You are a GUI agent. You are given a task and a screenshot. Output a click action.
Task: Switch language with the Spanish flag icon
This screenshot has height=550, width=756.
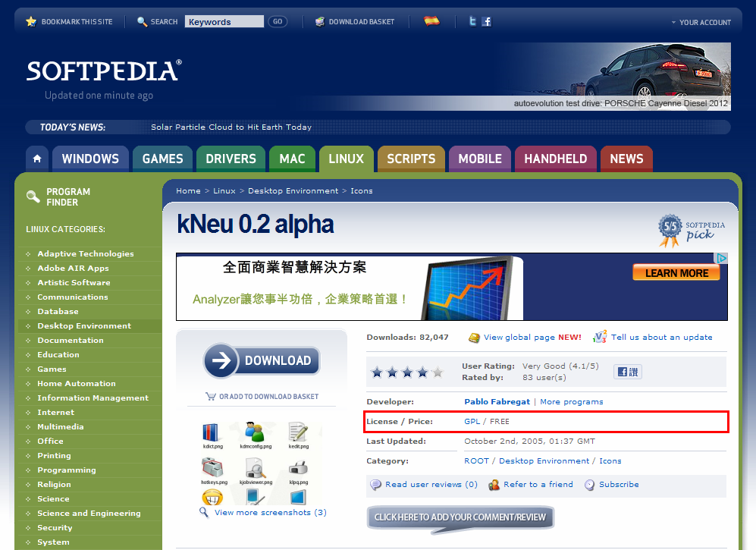click(431, 20)
